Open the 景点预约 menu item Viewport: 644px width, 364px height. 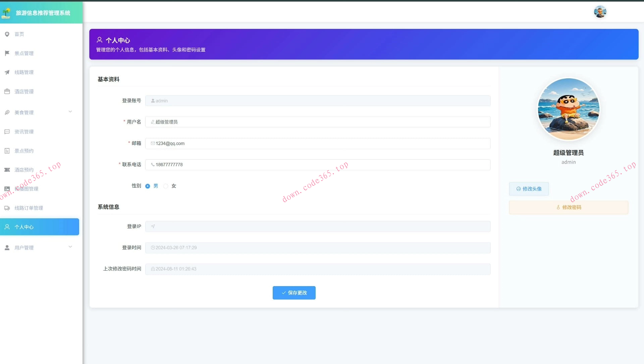[24, 151]
